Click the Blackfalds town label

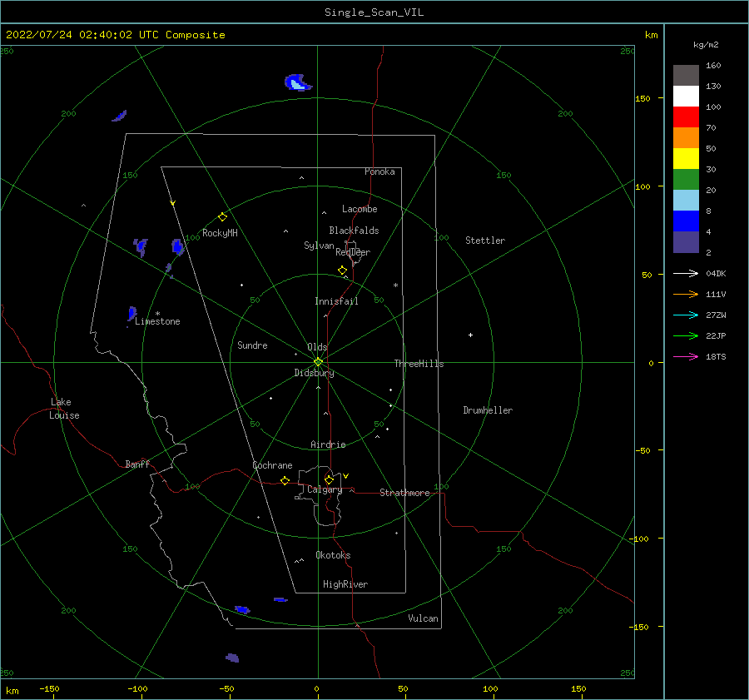[354, 231]
